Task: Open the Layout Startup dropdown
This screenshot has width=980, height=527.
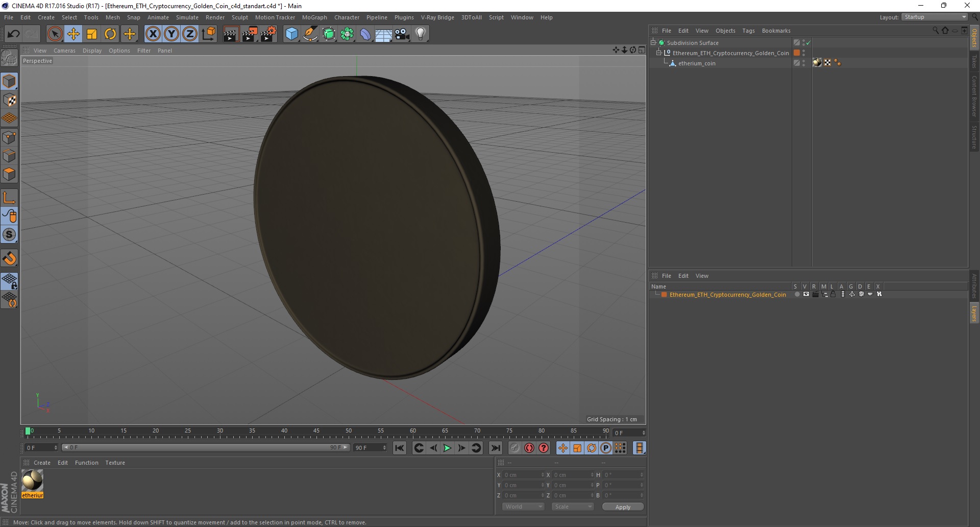Action: click(935, 17)
